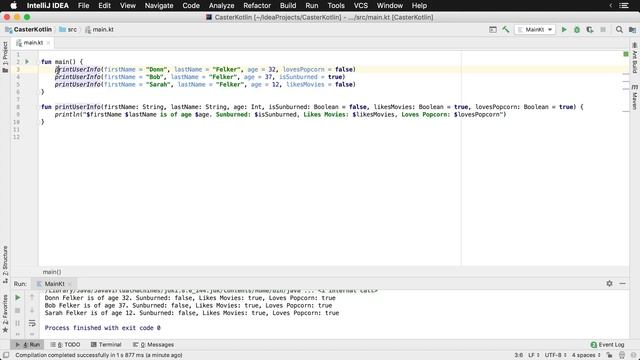Open Run panel settings gear
The height and width of the screenshot is (360, 640).
click(x=609, y=283)
